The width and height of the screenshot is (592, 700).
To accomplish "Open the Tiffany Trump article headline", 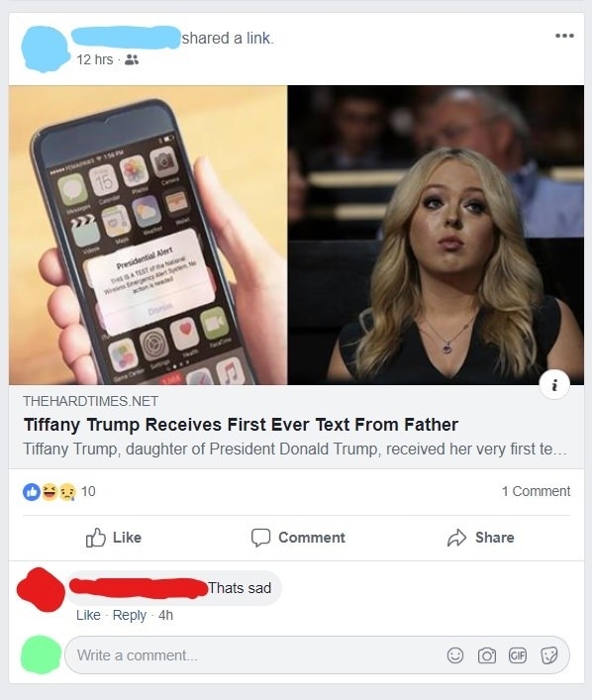I will click(242, 425).
